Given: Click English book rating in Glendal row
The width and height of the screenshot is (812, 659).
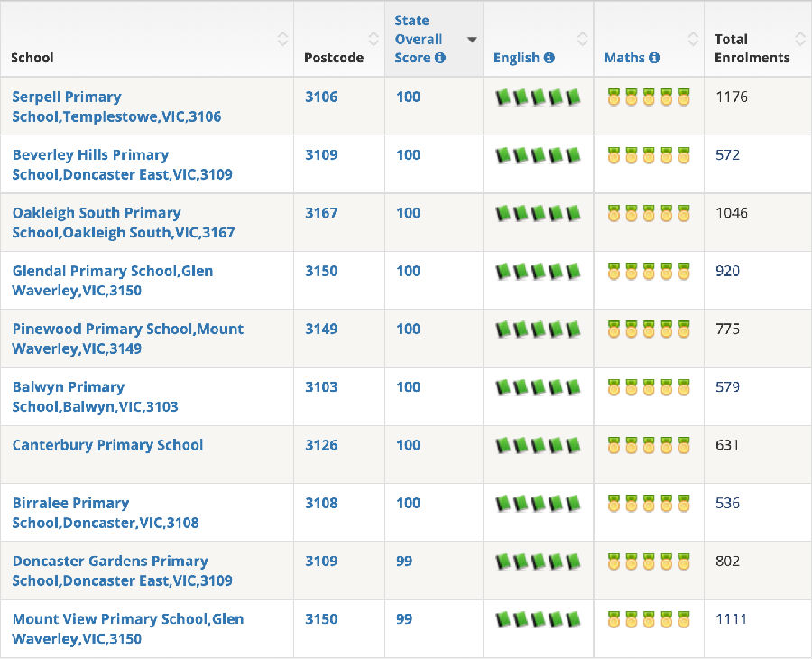Looking at the screenshot, I should pos(538,272).
